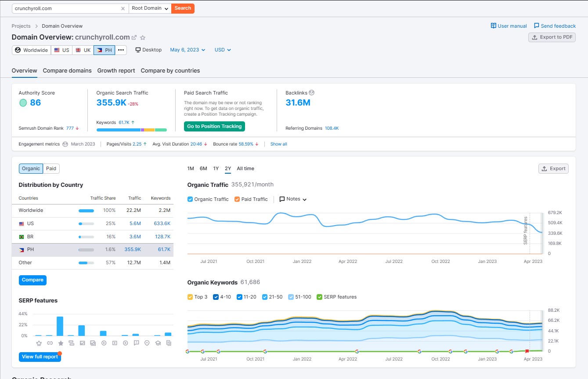
Task: Click globe icon next to Engagement metrics
Action: (x=65, y=144)
